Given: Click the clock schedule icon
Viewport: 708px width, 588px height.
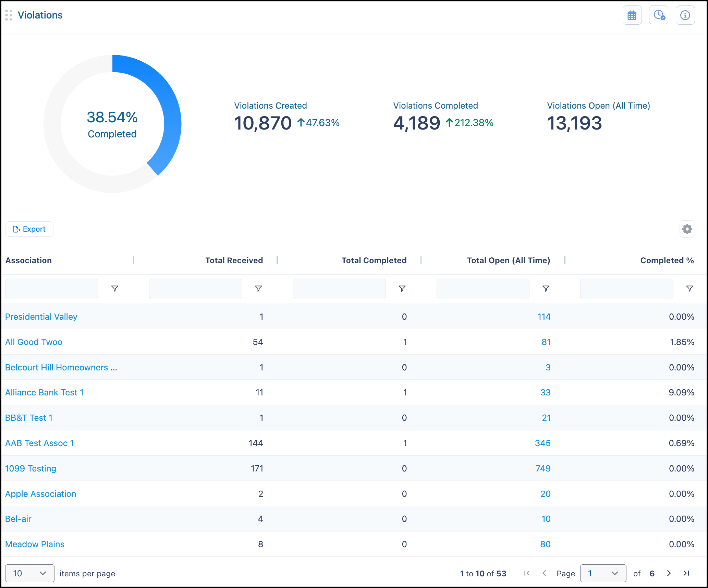Looking at the screenshot, I should point(659,15).
